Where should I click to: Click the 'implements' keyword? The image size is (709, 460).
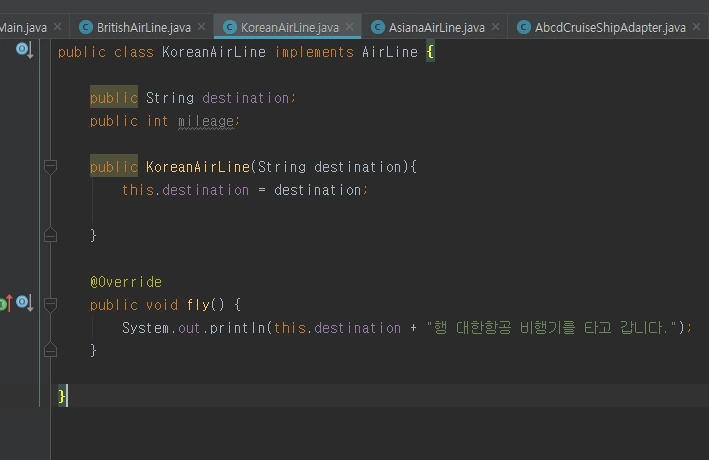[x=314, y=52]
